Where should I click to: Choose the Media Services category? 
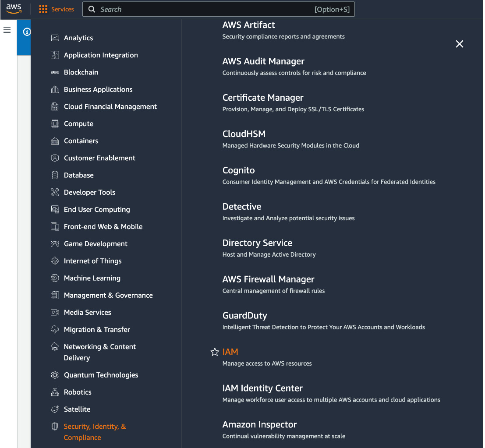click(88, 312)
